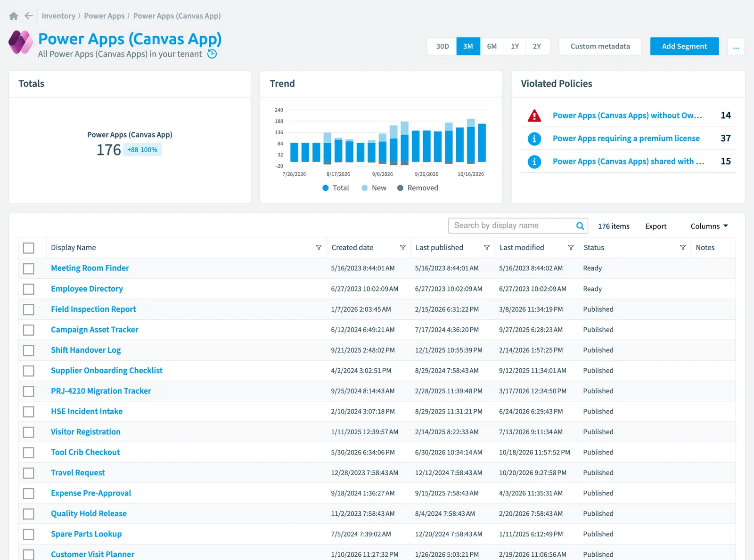Click the Add Segment button
Screen dimensions: 754x560
pyautogui.click(x=684, y=46)
